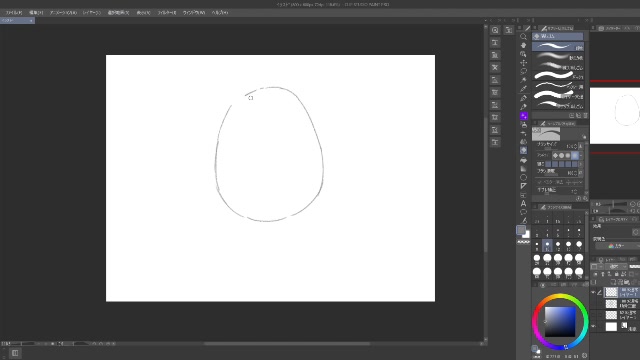Switch to the イラスト canvas tab
The height and width of the screenshot is (360, 640).
pyautogui.click(x=17, y=20)
